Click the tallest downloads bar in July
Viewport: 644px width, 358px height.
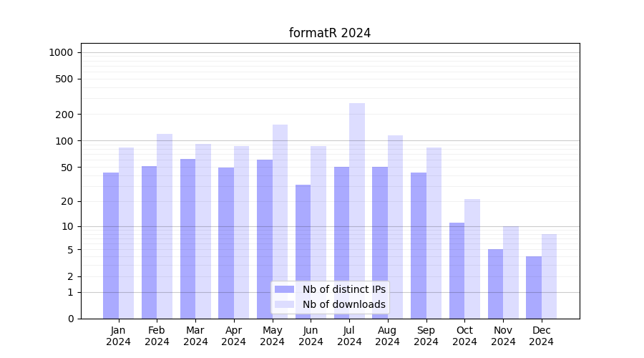357,208
